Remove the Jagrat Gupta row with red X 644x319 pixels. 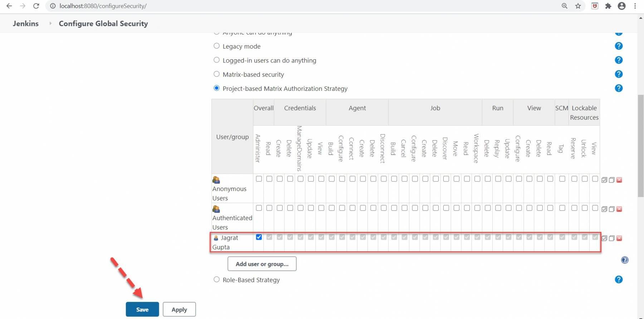(619, 238)
